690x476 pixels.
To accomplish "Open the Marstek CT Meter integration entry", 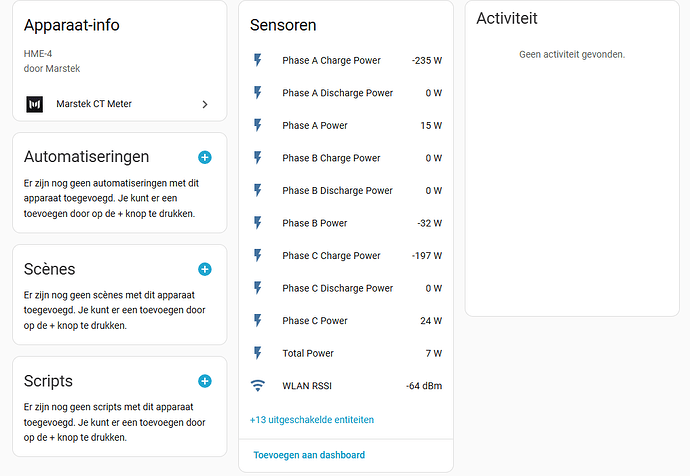I will click(x=120, y=104).
